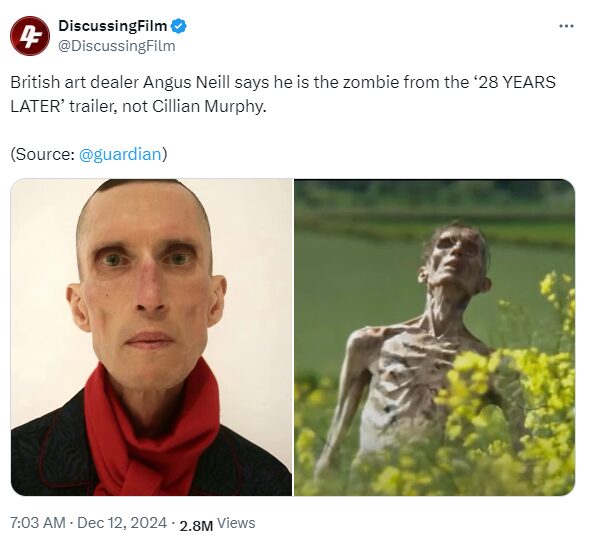Open the DiscussingFilm display name link
The image size is (591, 546).
pos(112,26)
